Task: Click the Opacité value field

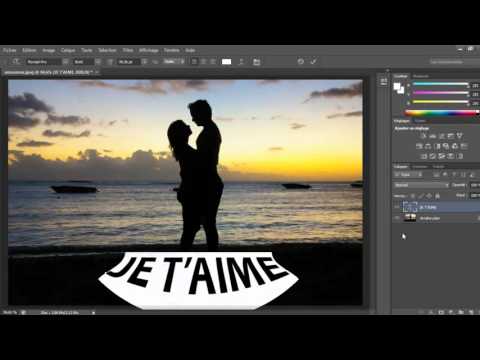Action: (x=474, y=185)
